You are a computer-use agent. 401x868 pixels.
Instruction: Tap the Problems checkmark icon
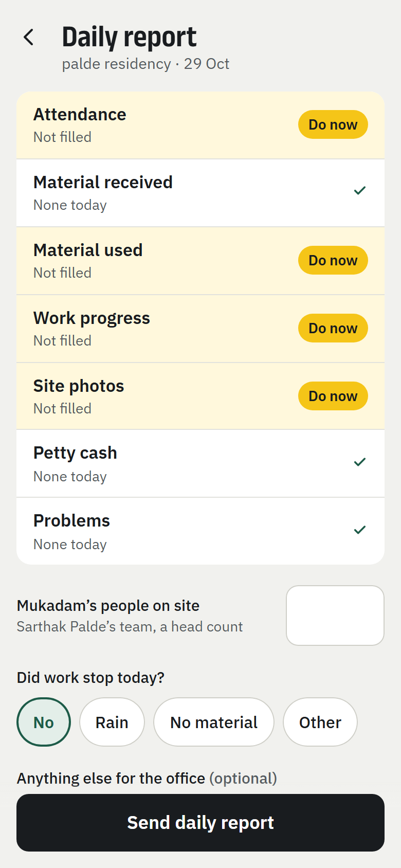(x=360, y=530)
